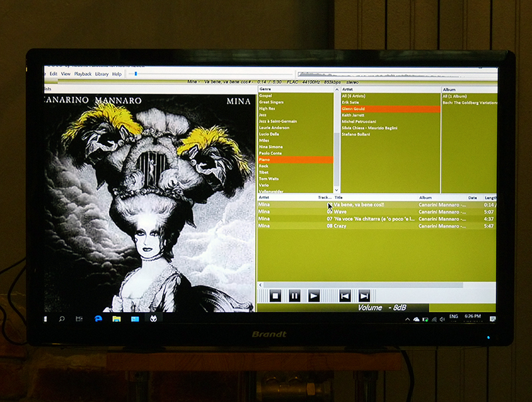Open the Edit menu
The height and width of the screenshot is (402, 532).
pos(54,74)
